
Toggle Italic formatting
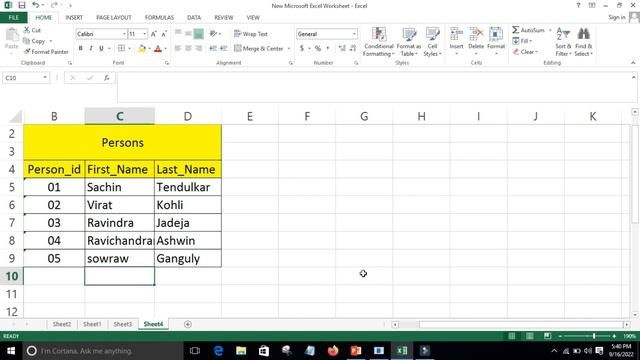(x=91, y=49)
